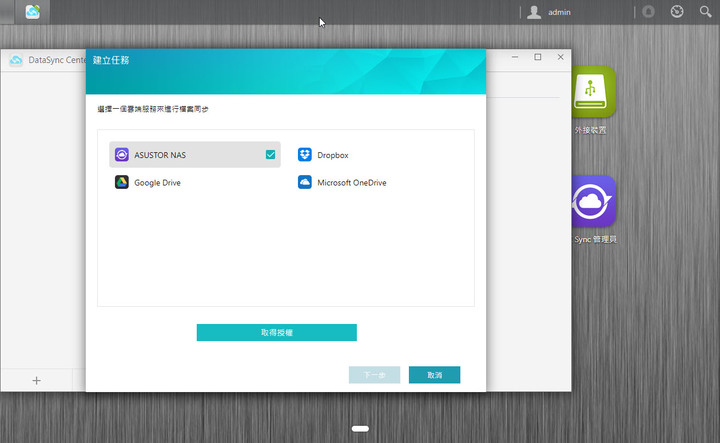Click the desktop page indicator at the bottom
The height and width of the screenshot is (443, 720).
pyautogui.click(x=360, y=429)
